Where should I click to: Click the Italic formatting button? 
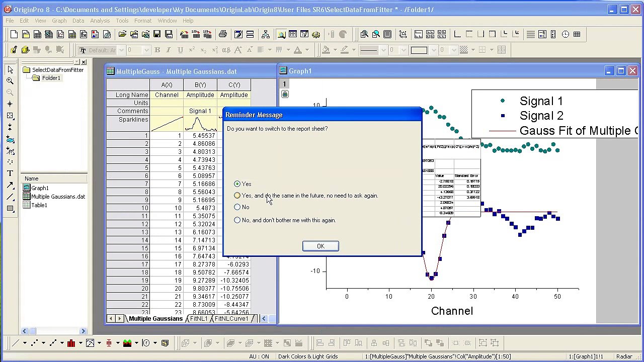(x=169, y=50)
